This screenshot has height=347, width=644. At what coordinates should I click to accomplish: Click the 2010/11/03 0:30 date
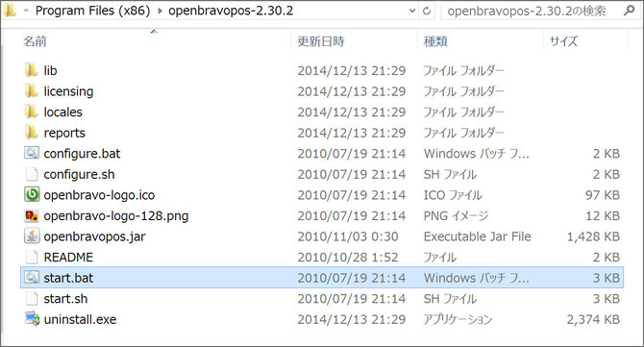point(348,236)
